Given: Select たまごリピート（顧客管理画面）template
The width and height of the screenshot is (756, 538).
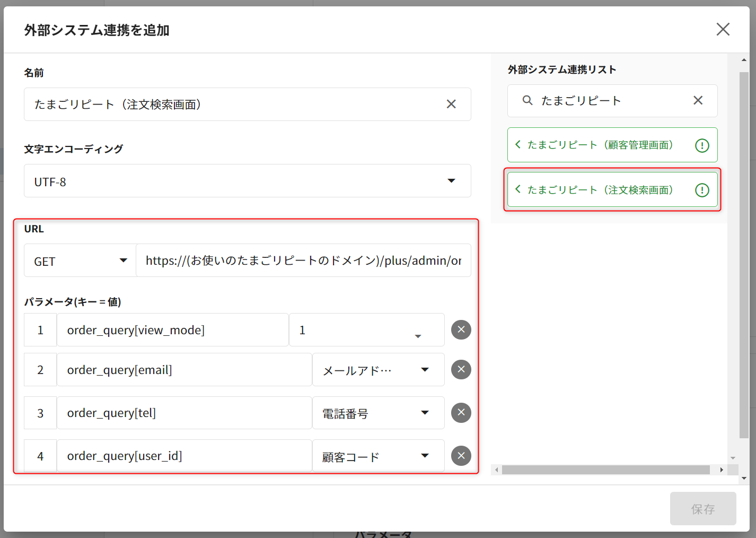Looking at the screenshot, I should (x=599, y=145).
